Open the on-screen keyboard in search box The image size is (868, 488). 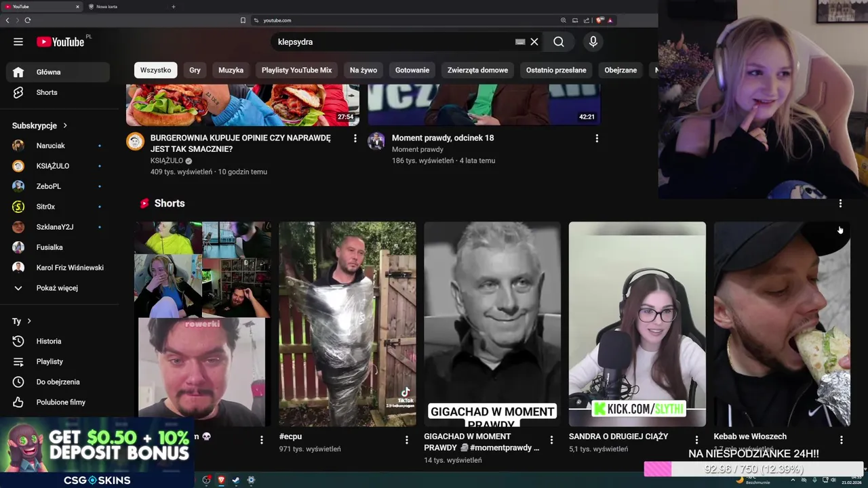(x=520, y=42)
